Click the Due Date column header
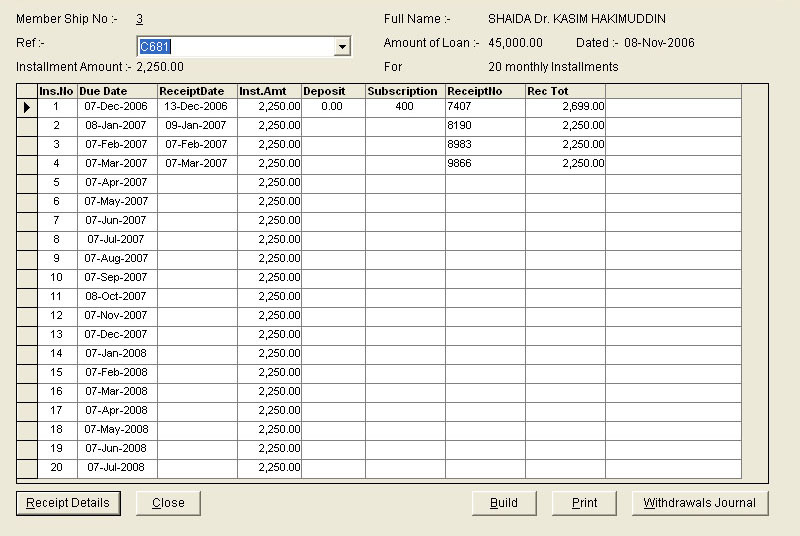The height and width of the screenshot is (536, 800). [117, 91]
